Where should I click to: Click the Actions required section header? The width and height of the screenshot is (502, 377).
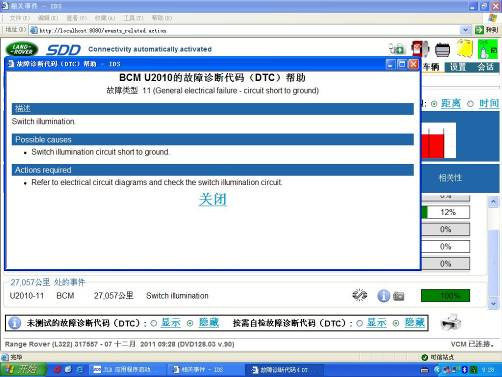(213, 170)
